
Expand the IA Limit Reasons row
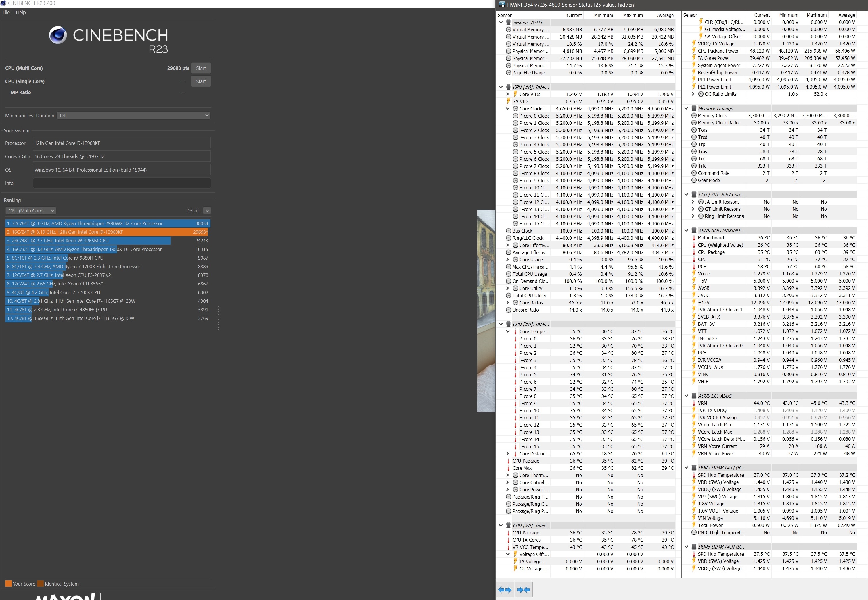click(693, 202)
